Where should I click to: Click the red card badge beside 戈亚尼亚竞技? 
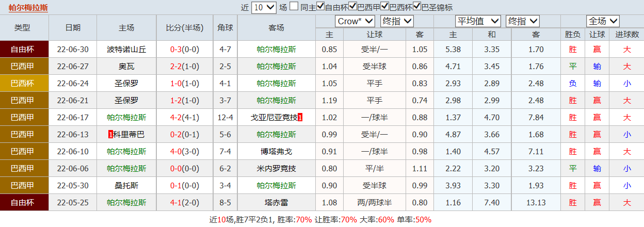pyautogui.click(x=300, y=118)
